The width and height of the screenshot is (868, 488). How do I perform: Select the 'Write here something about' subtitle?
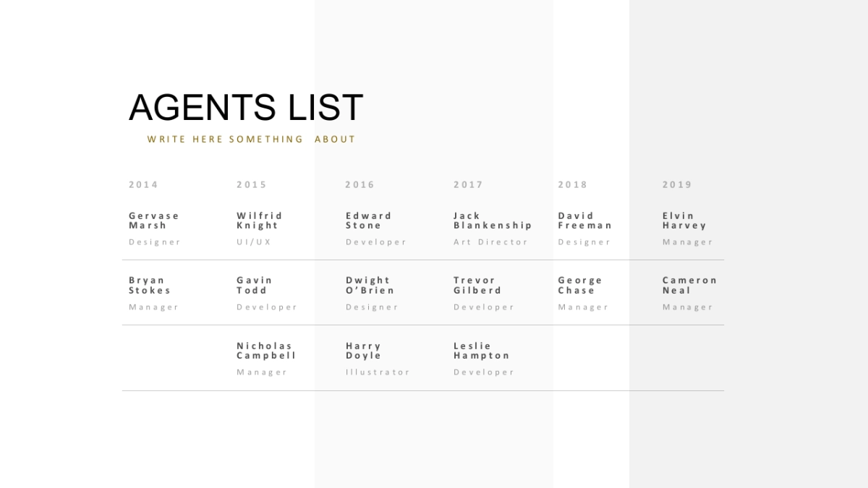(x=251, y=139)
